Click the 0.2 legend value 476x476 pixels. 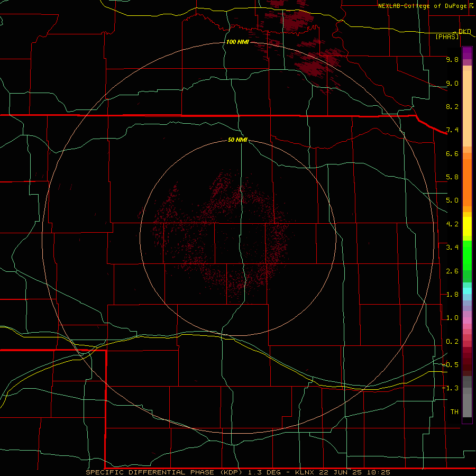pos(452,342)
